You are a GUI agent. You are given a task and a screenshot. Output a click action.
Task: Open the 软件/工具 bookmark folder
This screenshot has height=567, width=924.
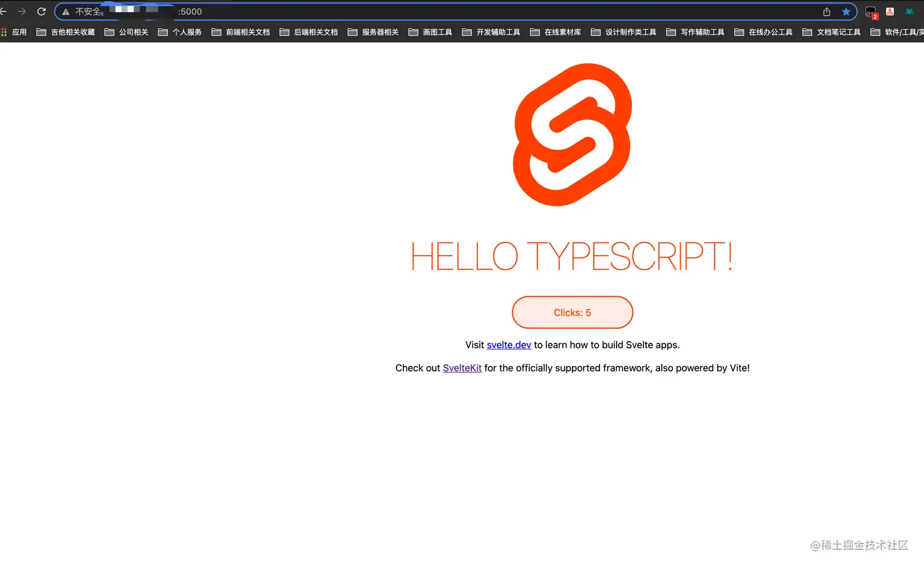(x=897, y=32)
